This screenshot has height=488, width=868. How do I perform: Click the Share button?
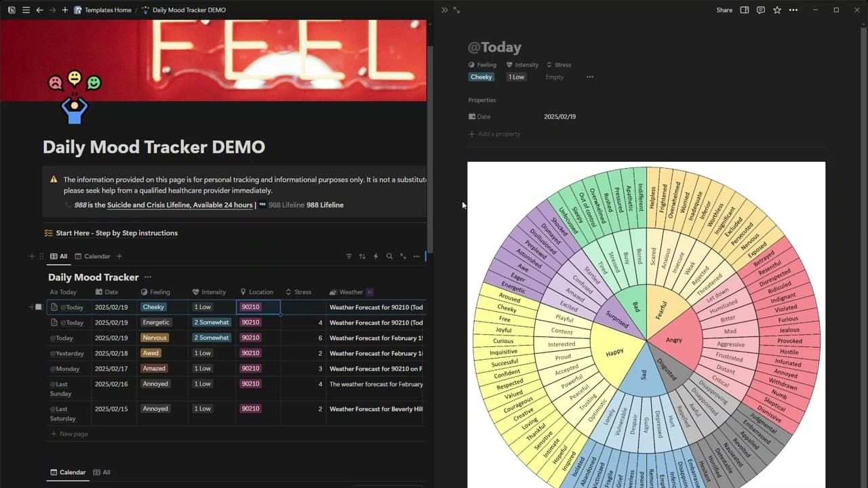pos(724,10)
